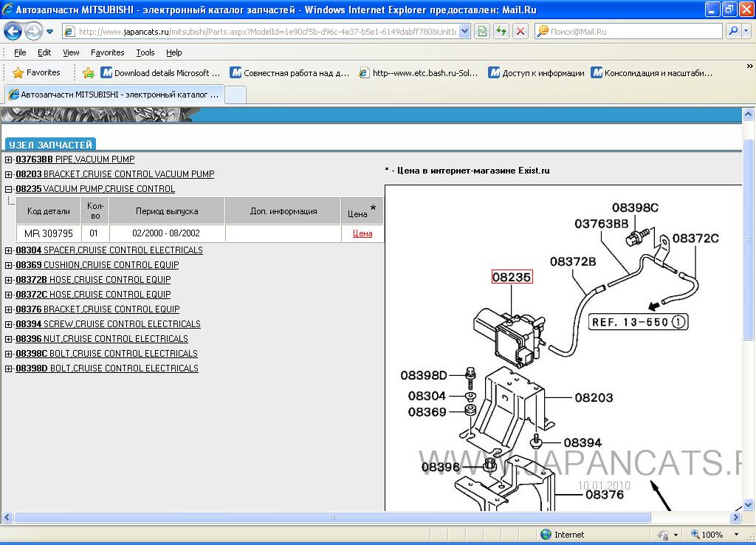Image resolution: width=756 pixels, height=545 pixels.
Task: Open 08376 BRACKET,CRUISE CONTROL EQUIP link
Action: coord(97,309)
